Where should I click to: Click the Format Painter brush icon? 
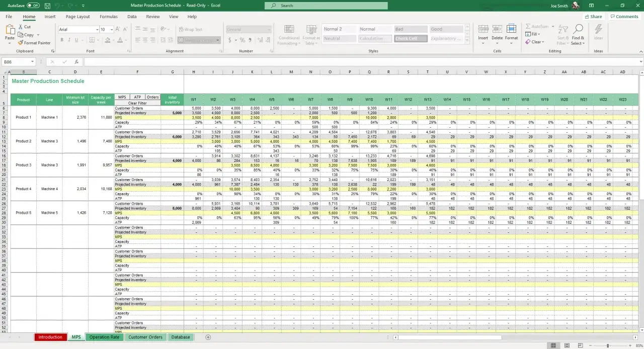coord(21,43)
